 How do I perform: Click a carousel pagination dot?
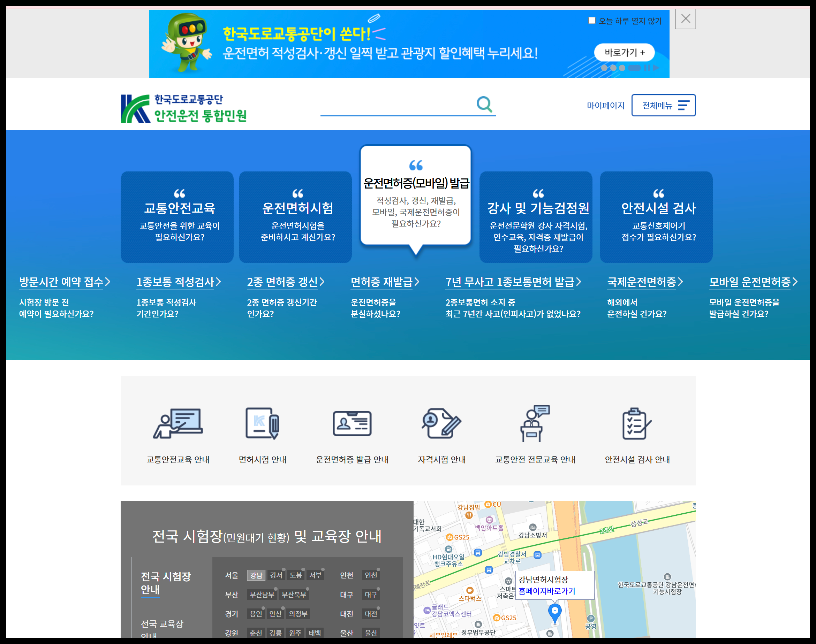pyautogui.click(x=605, y=68)
